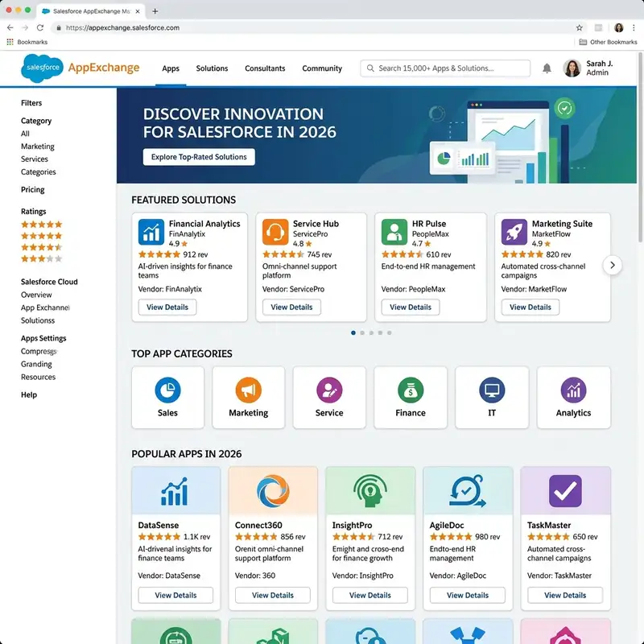Click the search apps and solutions field
Viewport: 644px width, 644px height.
(445, 68)
